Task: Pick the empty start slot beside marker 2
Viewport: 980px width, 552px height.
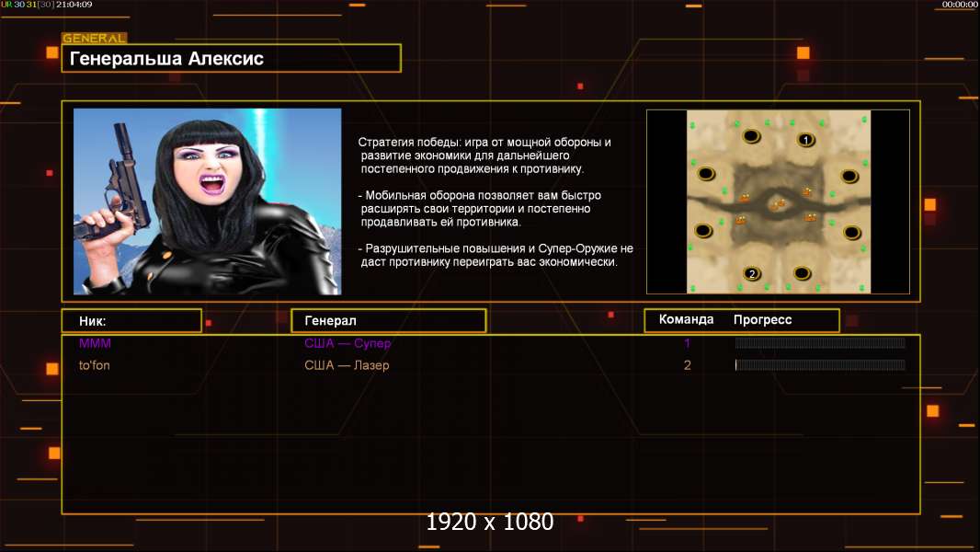Action: click(802, 272)
